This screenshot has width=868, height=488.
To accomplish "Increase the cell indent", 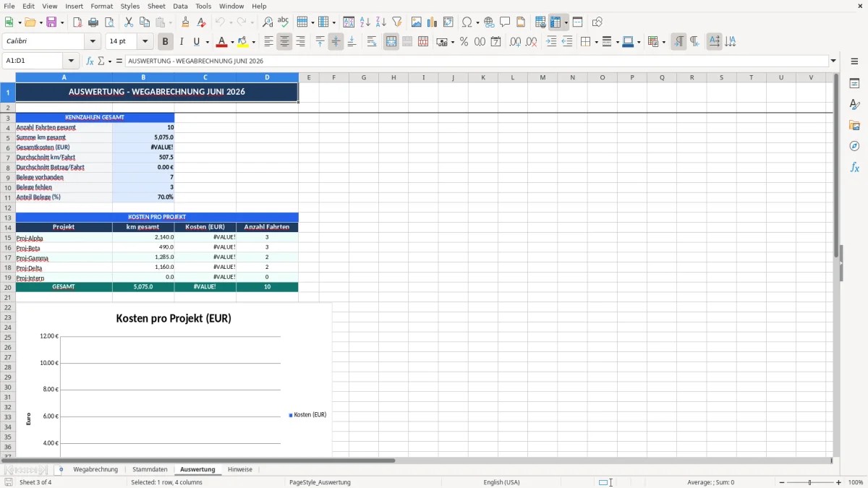I will [551, 42].
